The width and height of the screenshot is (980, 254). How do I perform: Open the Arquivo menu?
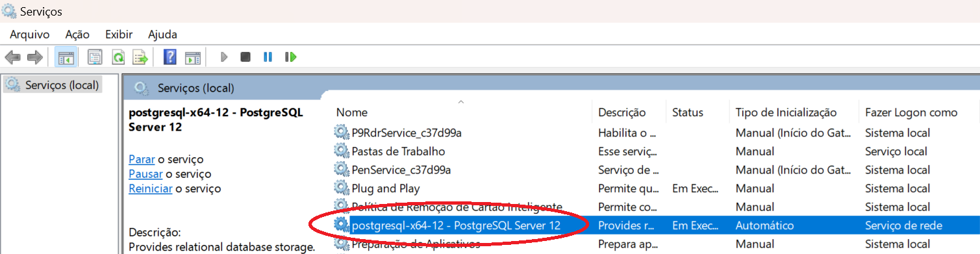tap(30, 34)
